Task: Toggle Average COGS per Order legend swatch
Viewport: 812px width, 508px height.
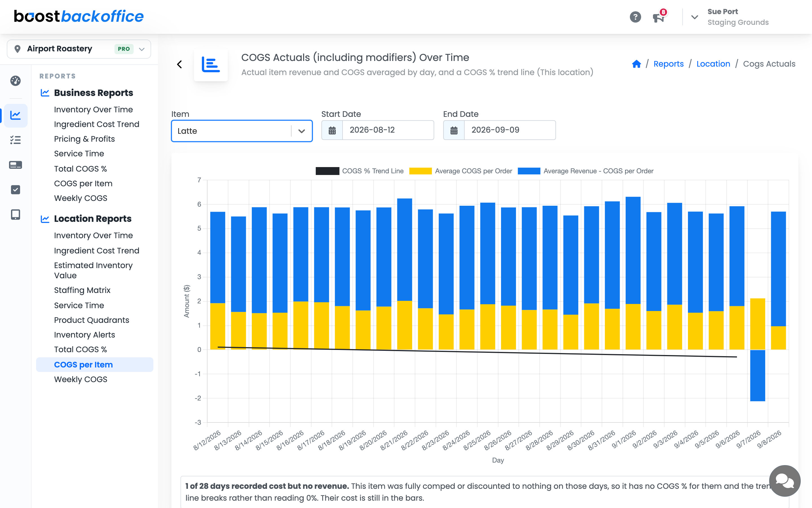Action: [x=420, y=171]
